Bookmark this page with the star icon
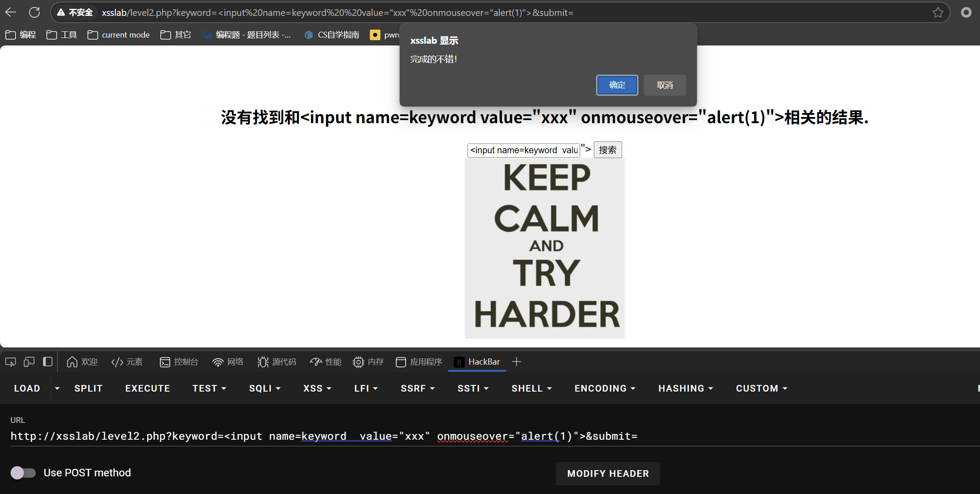 [x=938, y=12]
